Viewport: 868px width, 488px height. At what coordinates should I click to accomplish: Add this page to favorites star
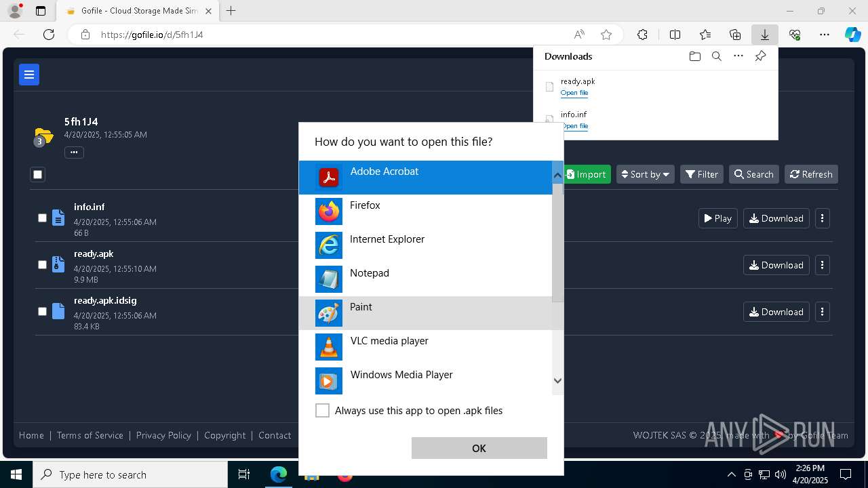[x=606, y=35]
